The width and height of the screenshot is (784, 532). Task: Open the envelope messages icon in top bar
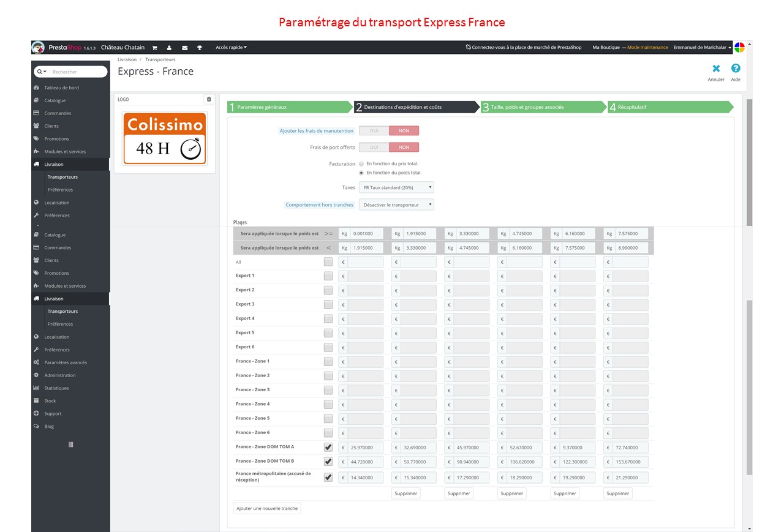point(184,48)
